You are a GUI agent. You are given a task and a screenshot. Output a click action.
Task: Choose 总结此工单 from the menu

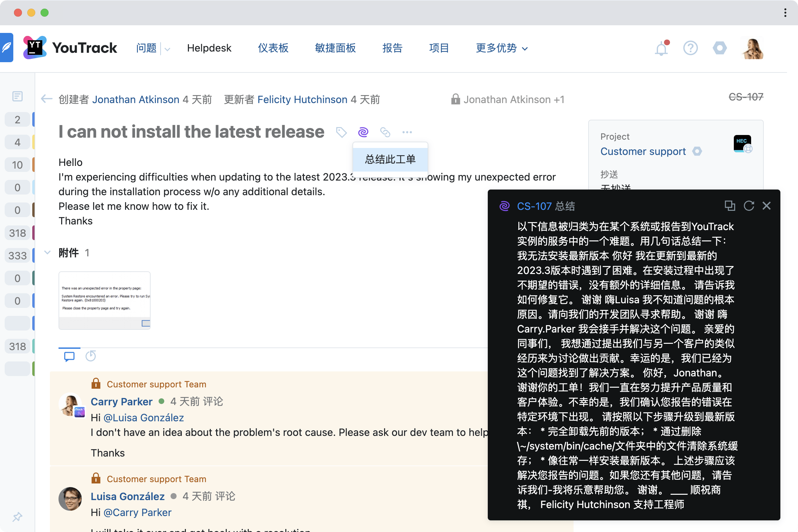(x=390, y=159)
